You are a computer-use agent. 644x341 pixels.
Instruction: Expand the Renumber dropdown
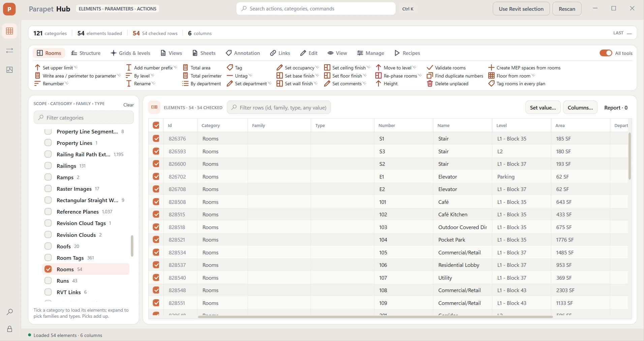(x=67, y=83)
